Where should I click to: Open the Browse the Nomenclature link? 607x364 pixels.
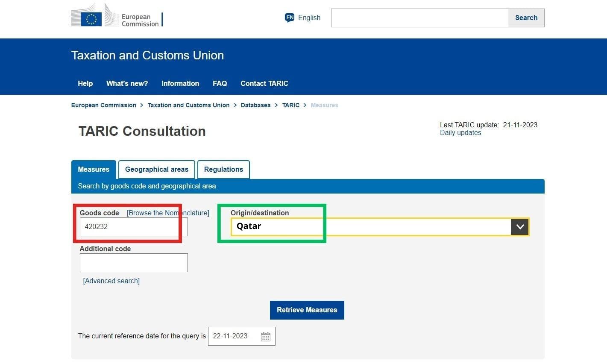[x=167, y=213]
